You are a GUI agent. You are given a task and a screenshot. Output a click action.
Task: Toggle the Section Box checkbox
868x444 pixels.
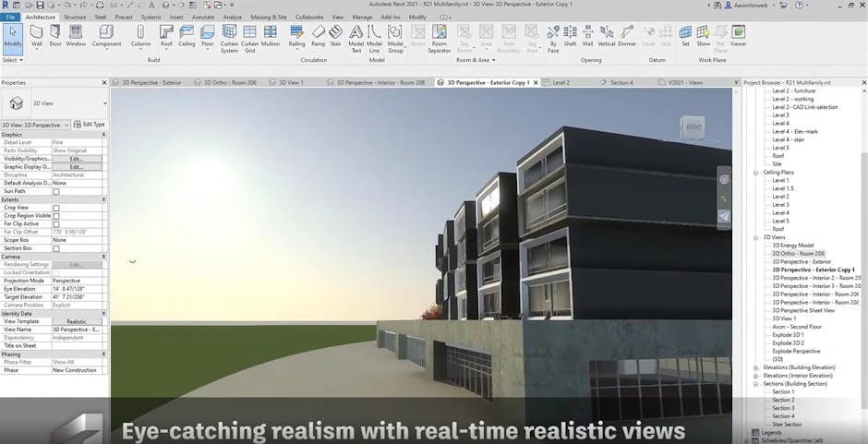coord(56,248)
